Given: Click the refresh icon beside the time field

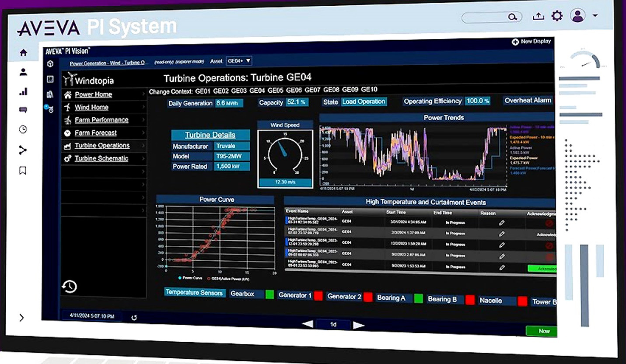Looking at the screenshot, I should click(134, 318).
